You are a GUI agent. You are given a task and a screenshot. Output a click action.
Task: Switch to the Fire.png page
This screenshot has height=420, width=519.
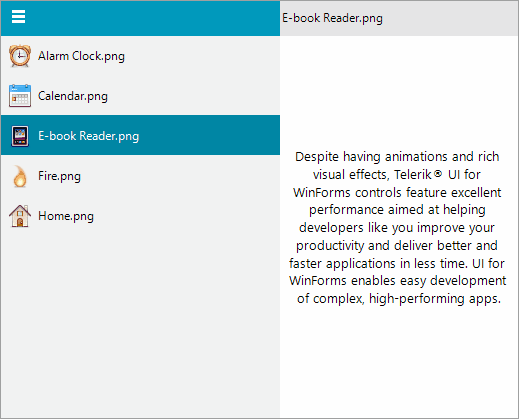pyautogui.click(x=59, y=176)
